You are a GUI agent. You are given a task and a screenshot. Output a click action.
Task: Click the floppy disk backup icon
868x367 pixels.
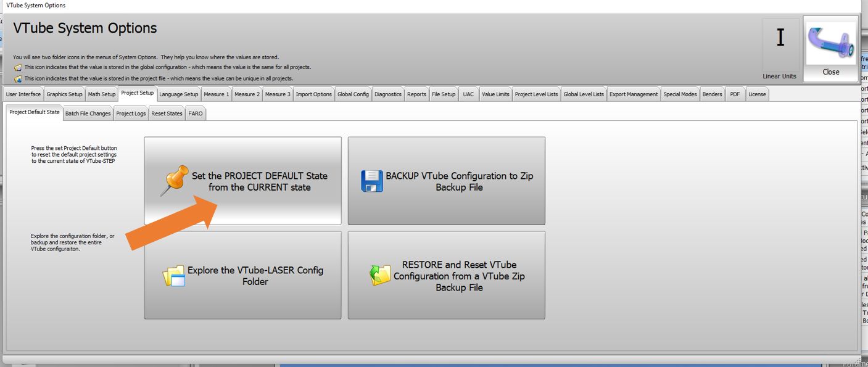(371, 181)
